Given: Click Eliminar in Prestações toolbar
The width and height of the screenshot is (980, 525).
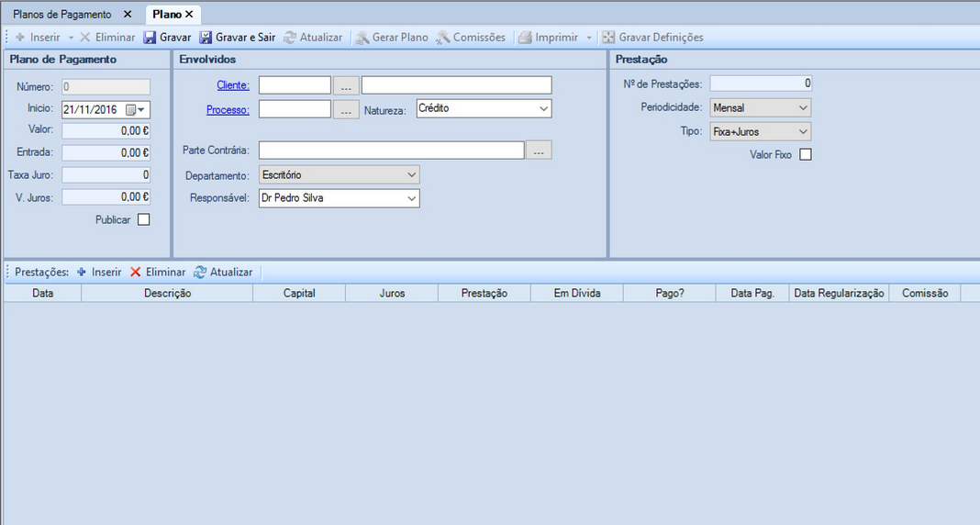Looking at the screenshot, I should pyautogui.click(x=158, y=273).
